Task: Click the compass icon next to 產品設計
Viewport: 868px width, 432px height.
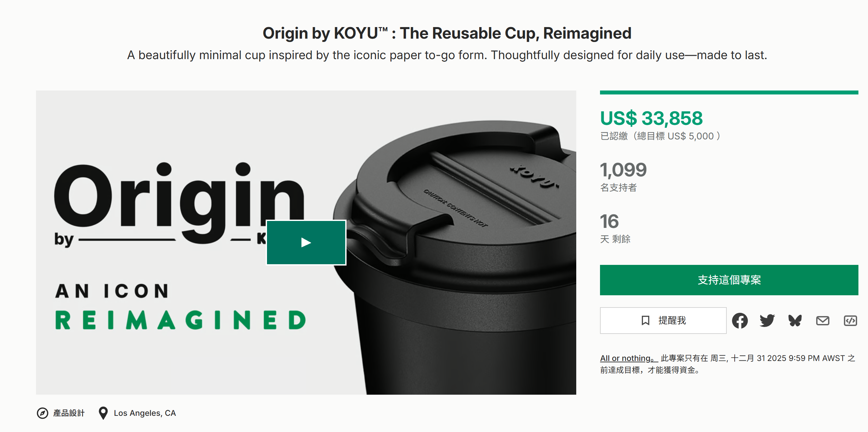Action: 43,413
